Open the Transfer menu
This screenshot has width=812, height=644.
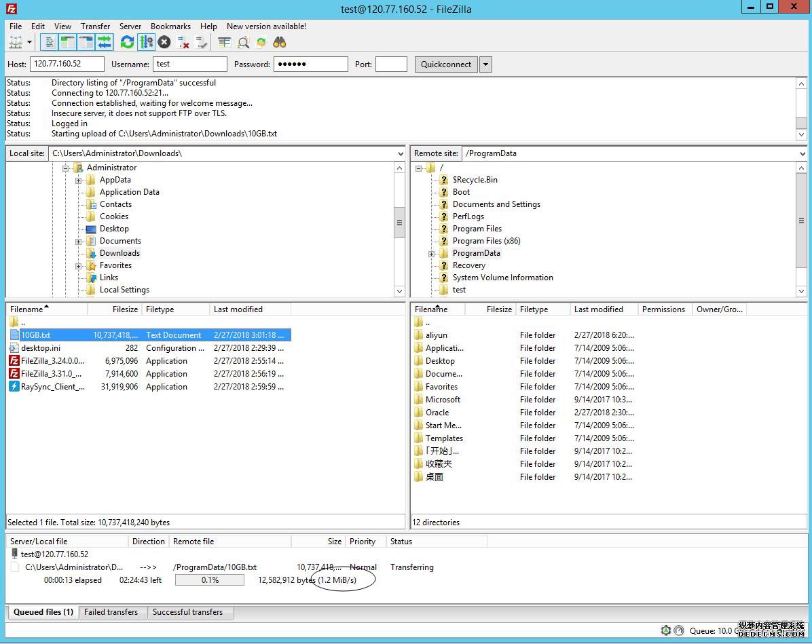tap(95, 26)
